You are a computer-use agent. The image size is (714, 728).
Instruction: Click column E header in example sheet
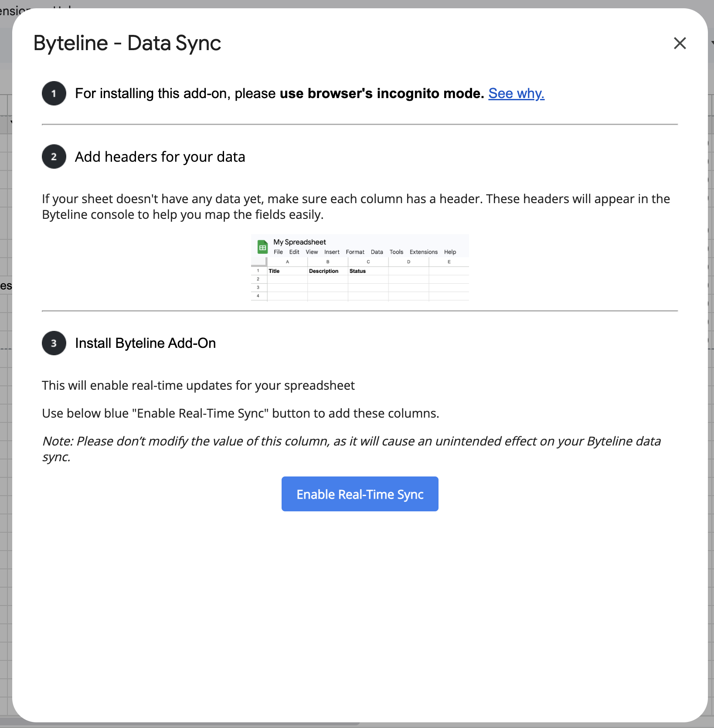(x=449, y=262)
